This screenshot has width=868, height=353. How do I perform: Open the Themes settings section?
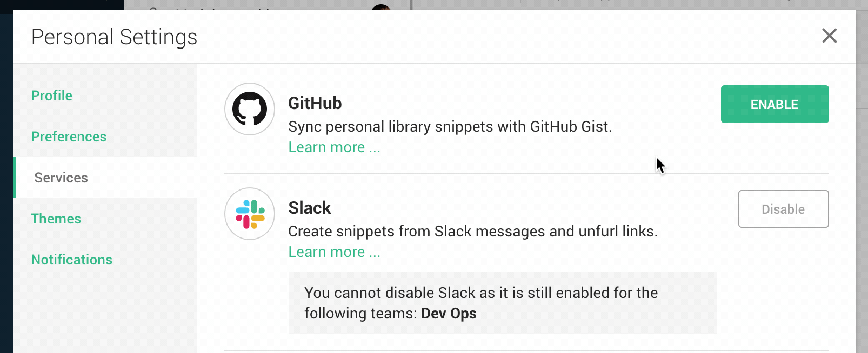[x=56, y=219]
